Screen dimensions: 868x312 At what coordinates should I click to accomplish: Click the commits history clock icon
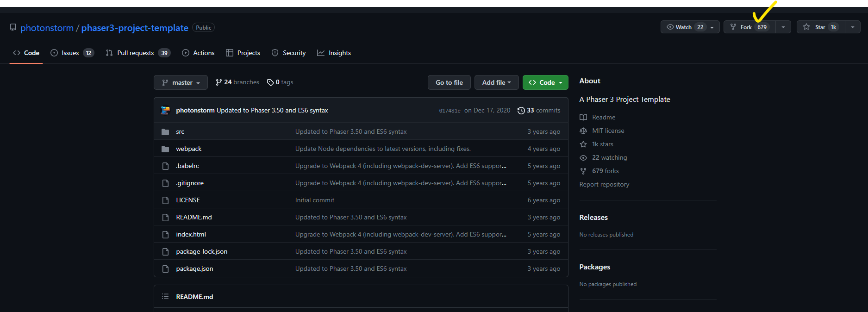(521, 111)
